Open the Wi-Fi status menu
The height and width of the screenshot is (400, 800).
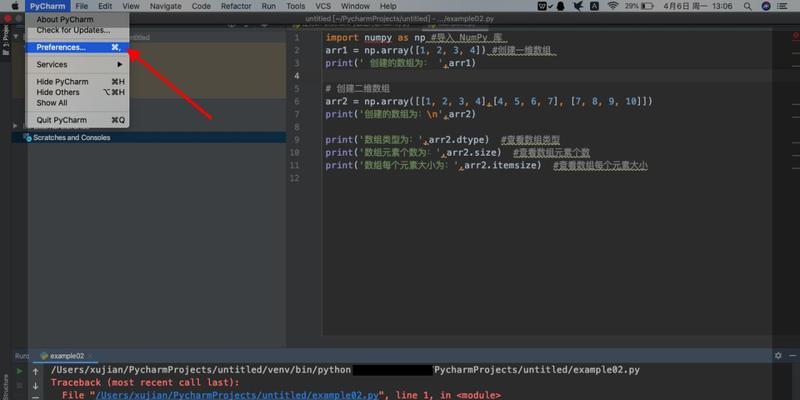click(x=613, y=6)
